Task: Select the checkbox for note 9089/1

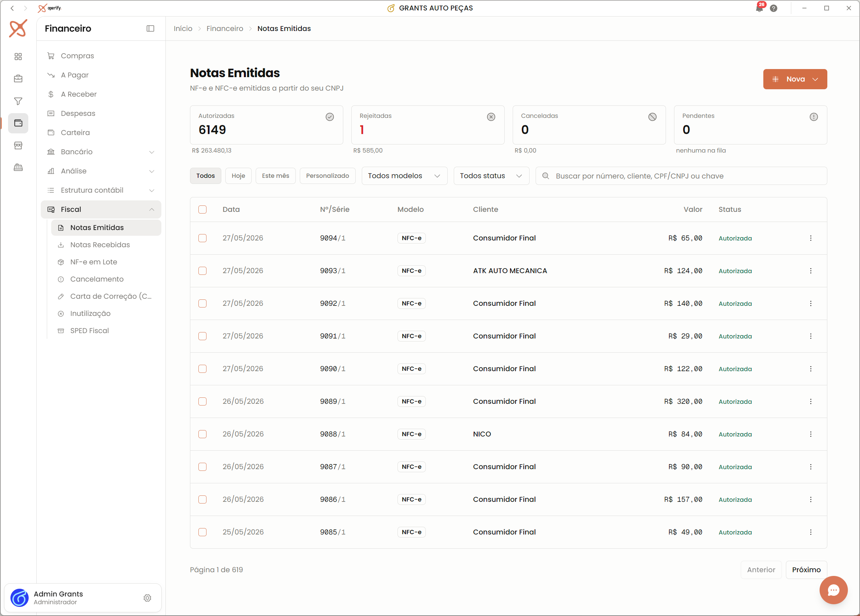Action: point(202,401)
